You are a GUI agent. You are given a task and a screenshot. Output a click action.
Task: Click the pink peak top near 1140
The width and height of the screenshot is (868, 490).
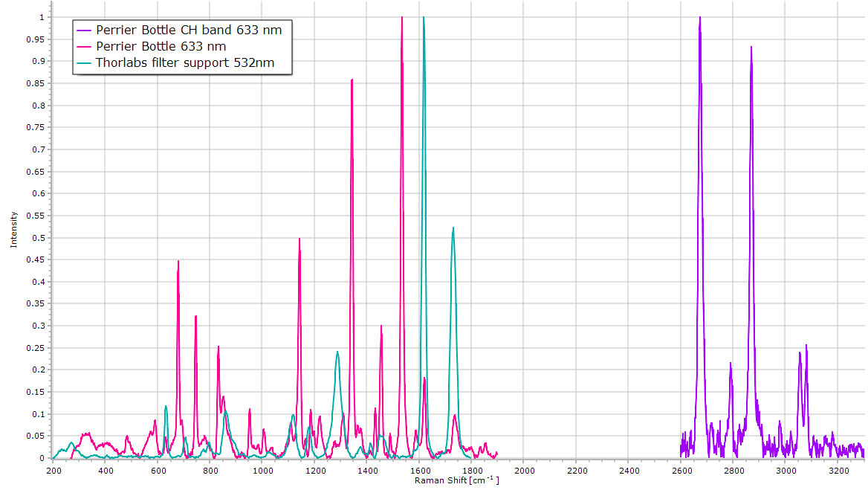(x=299, y=239)
